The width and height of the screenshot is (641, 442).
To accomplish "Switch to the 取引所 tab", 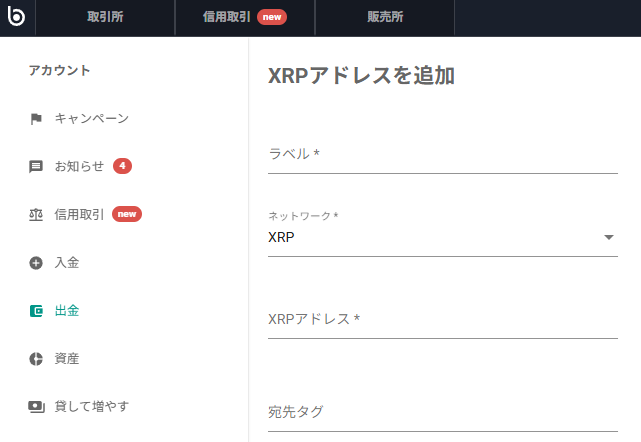I will 105,17.
